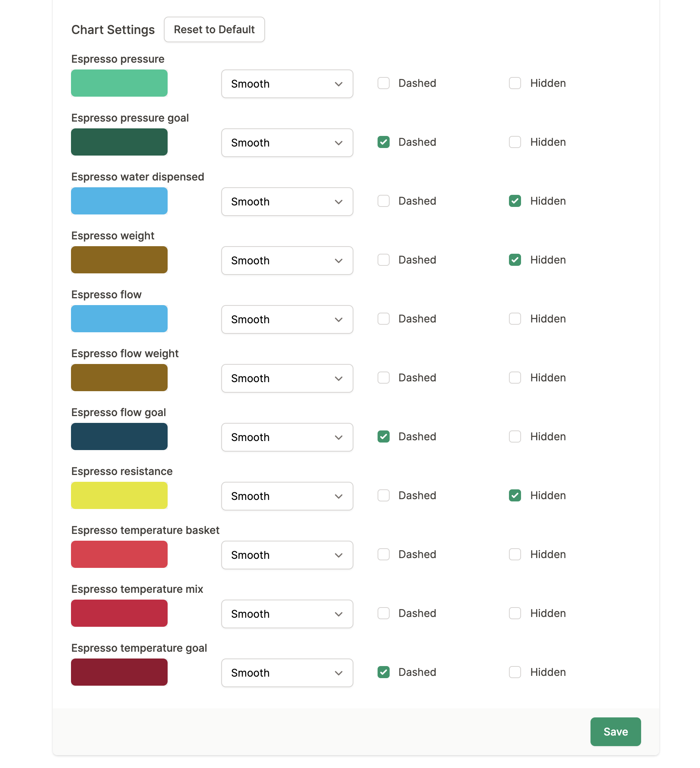Click Reset to Default

pyautogui.click(x=214, y=29)
